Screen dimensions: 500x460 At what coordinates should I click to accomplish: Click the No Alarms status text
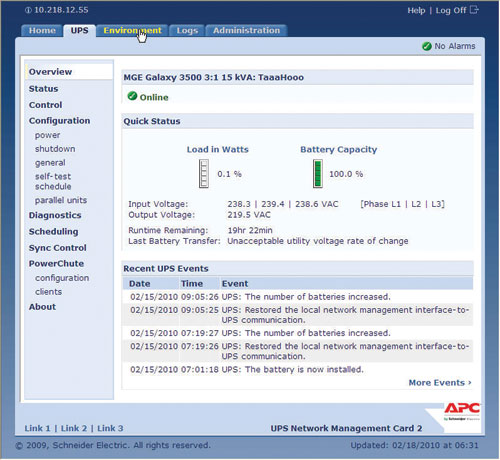coord(455,46)
